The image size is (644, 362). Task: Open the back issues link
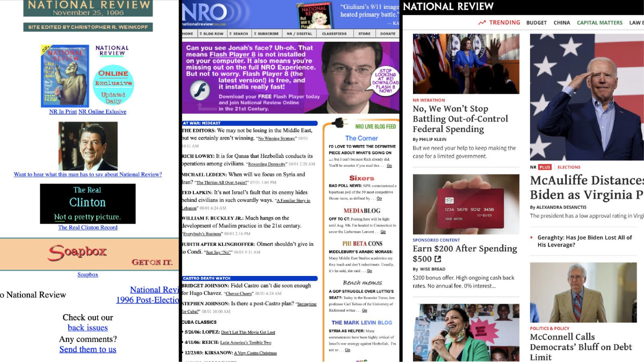[x=88, y=328]
